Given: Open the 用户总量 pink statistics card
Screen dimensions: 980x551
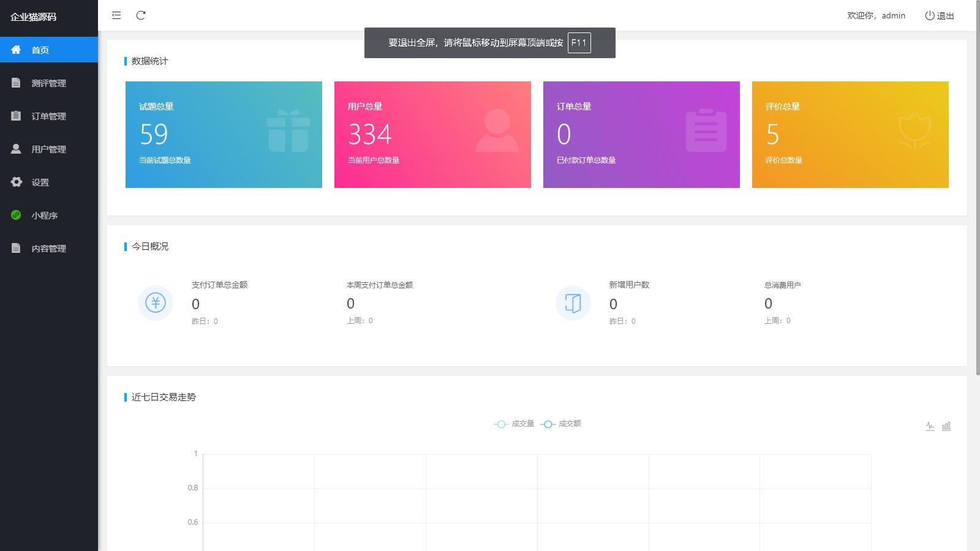Looking at the screenshot, I should 432,135.
